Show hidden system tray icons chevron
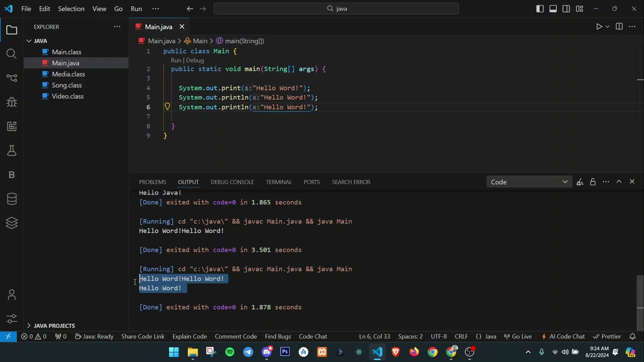 (528, 352)
